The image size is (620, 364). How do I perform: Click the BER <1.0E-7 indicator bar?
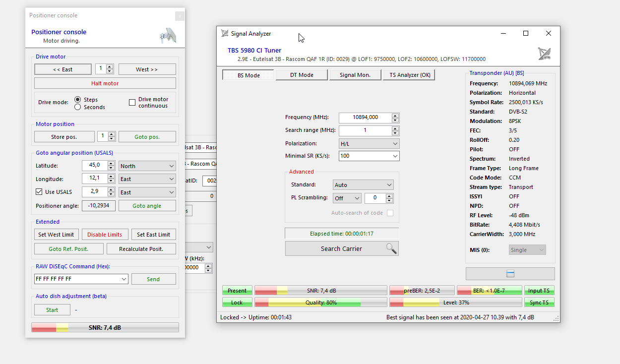pos(490,290)
